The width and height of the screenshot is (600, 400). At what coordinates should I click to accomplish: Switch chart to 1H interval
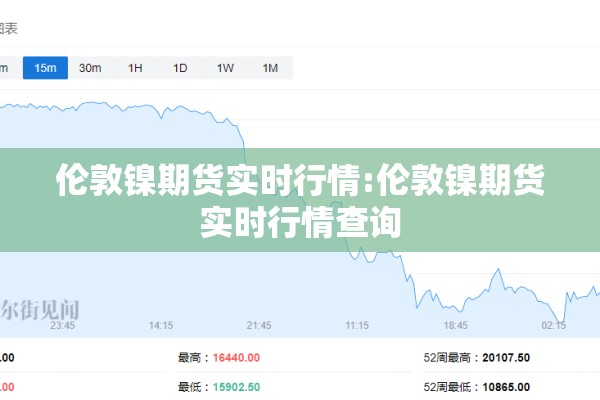[x=135, y=68]
